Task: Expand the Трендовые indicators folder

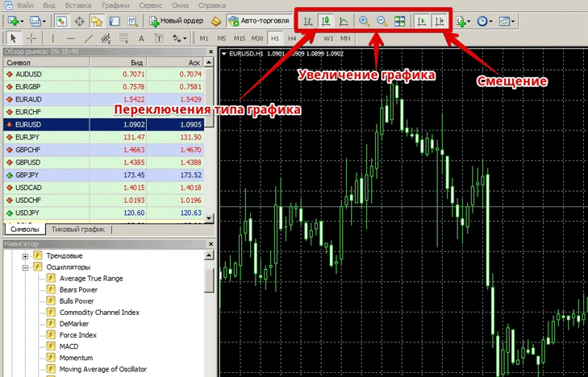Action: [26, 255]
